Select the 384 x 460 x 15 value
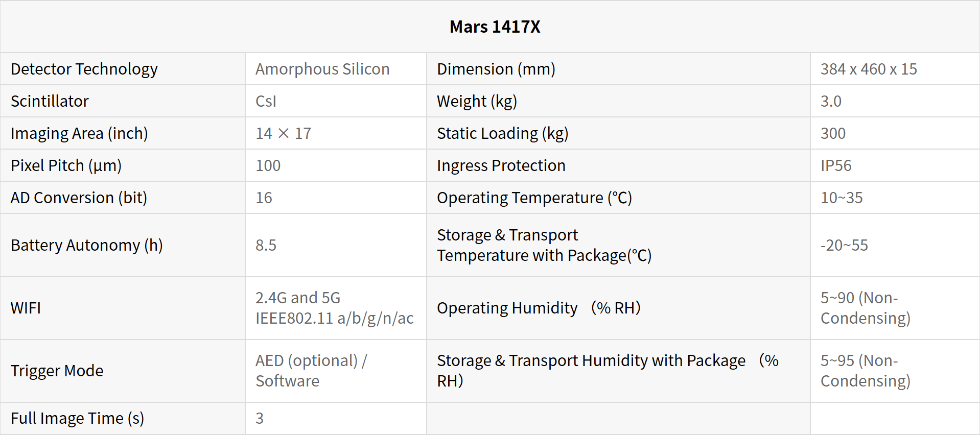Screen dimensions: 980x435 (868, 69)
